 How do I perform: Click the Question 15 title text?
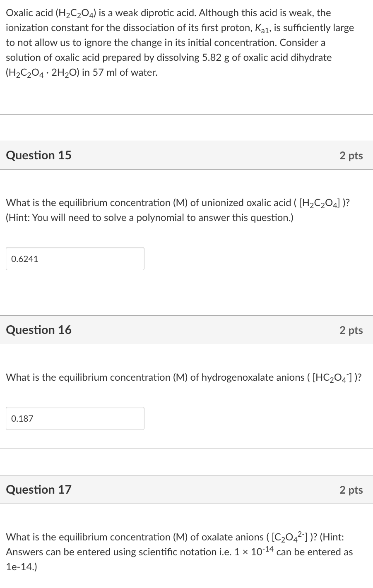click(x=39, y=155)
